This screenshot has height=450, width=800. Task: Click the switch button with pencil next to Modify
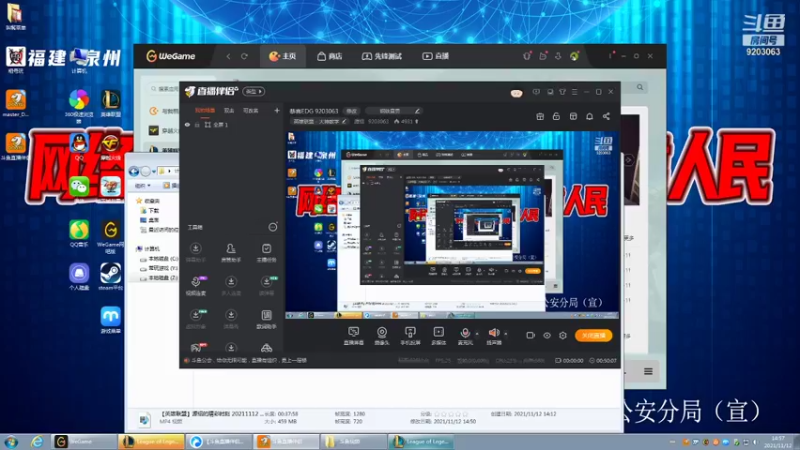coord(394,111)
